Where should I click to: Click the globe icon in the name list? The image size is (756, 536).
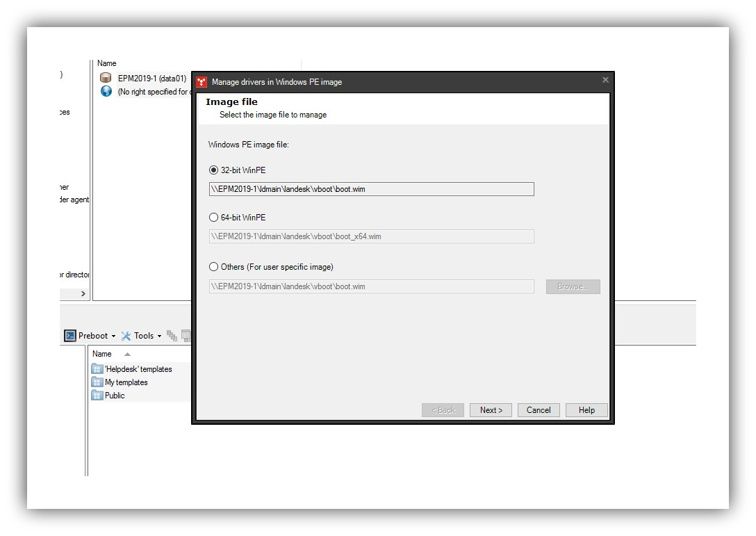tap(105, 91)
